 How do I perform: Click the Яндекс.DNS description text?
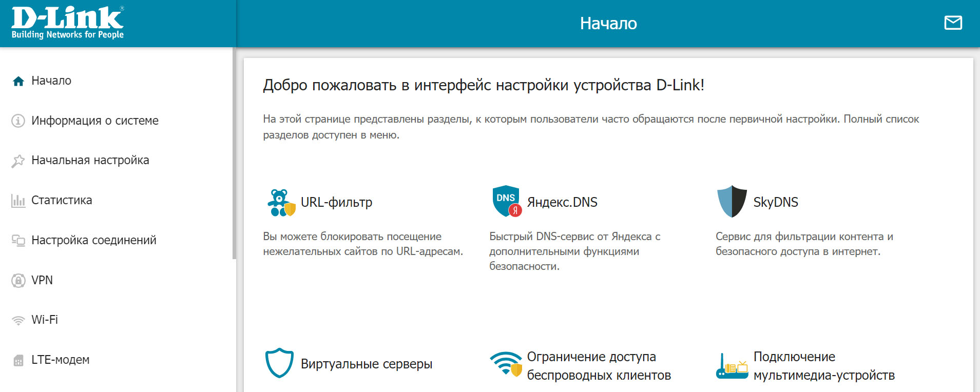click(x=575, y=251)
